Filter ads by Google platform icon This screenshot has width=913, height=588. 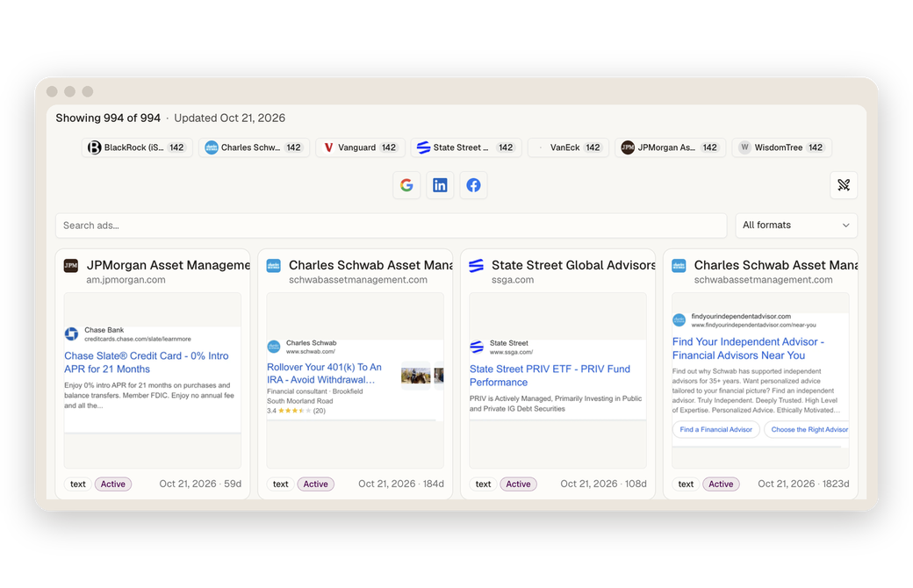click(406, 185)
